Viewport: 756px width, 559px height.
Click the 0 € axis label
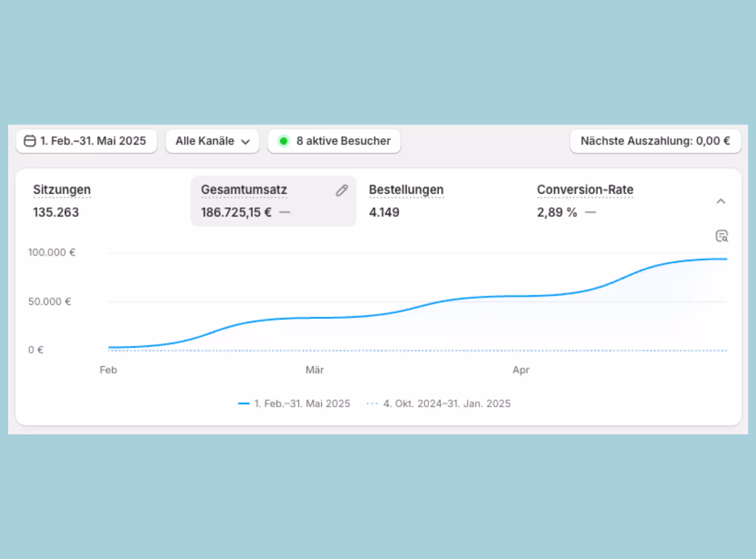[x=36, y=350]
